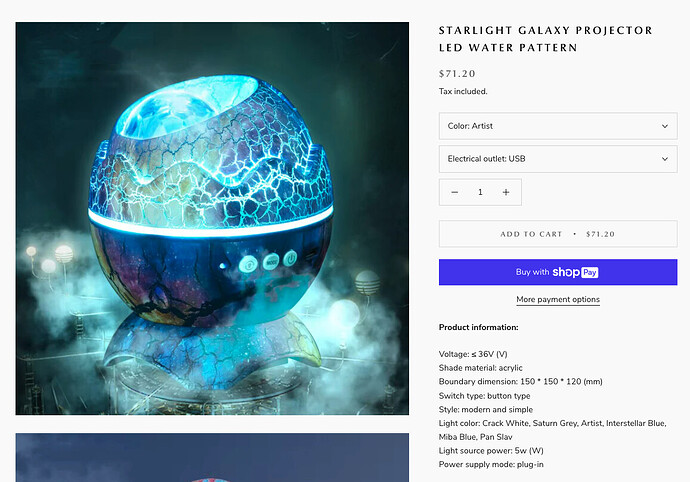
Task: Click the main galaxy projector product image
Action: click(x=212, y=218)
